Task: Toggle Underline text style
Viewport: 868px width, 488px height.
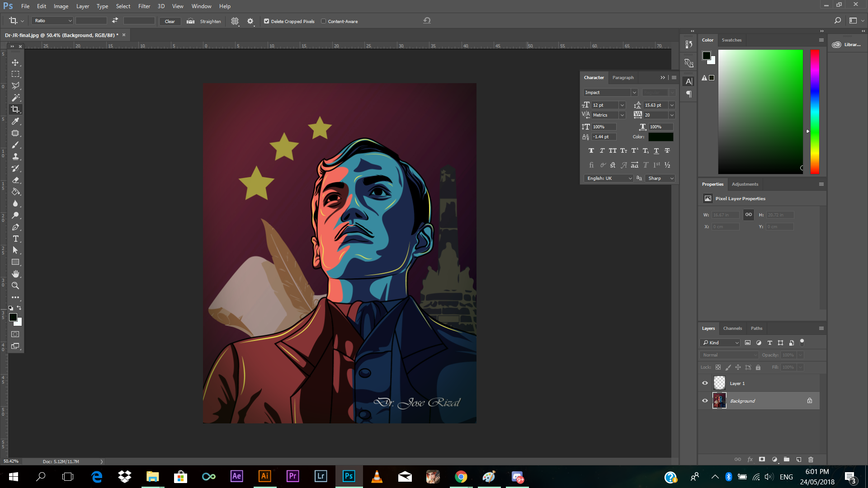Action: click(656, 150)
